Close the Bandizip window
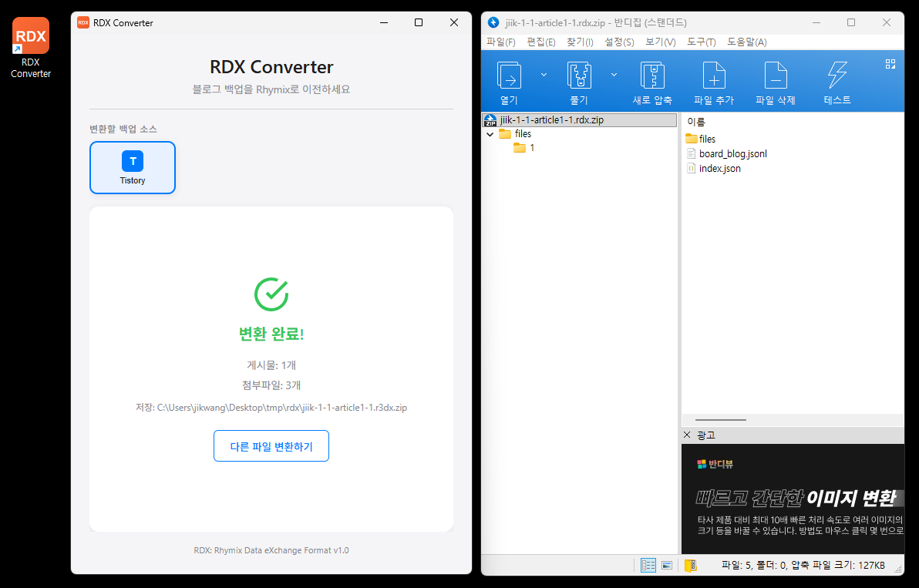The image size is (919, 588). click(886, 23)
